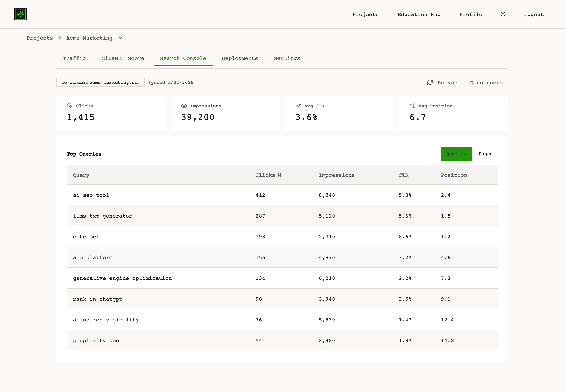Click the Position column header
565x392 pixels.
point(454,175)
